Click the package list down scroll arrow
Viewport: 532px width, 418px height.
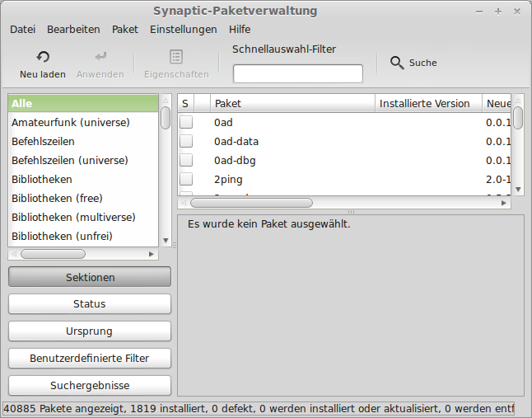518,190
